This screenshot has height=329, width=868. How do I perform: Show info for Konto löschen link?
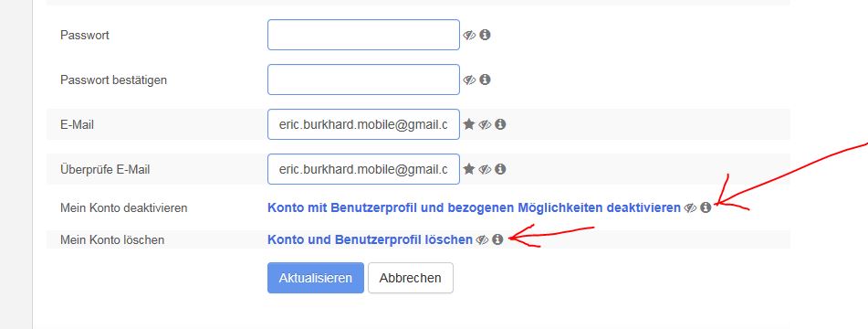coord(497,239)
